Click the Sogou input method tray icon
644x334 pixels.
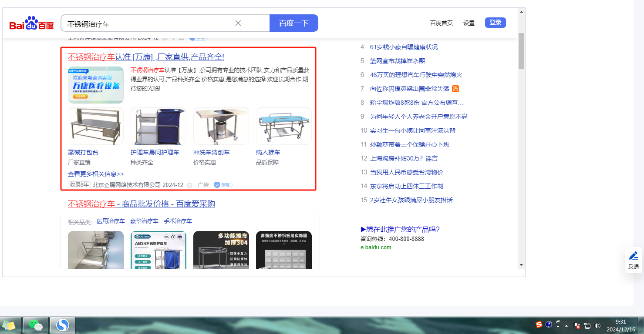[x=539, y=324]
